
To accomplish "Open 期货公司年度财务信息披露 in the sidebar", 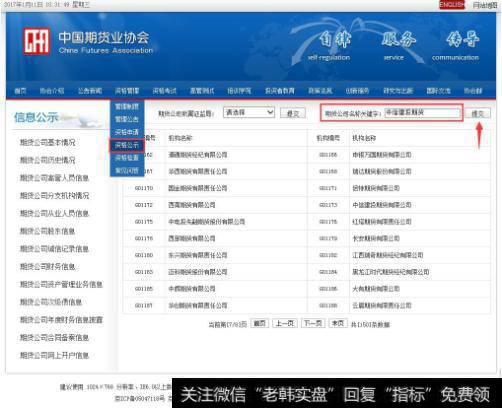I will tap(61, 320).
